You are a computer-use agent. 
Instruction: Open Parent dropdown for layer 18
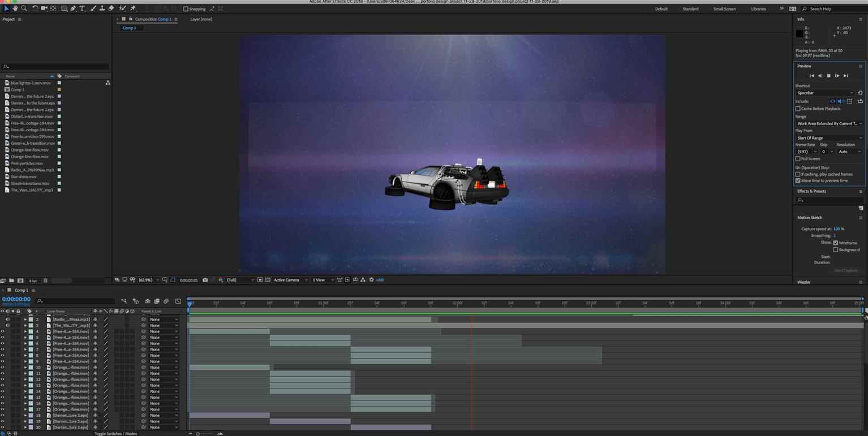click(164, 416)
